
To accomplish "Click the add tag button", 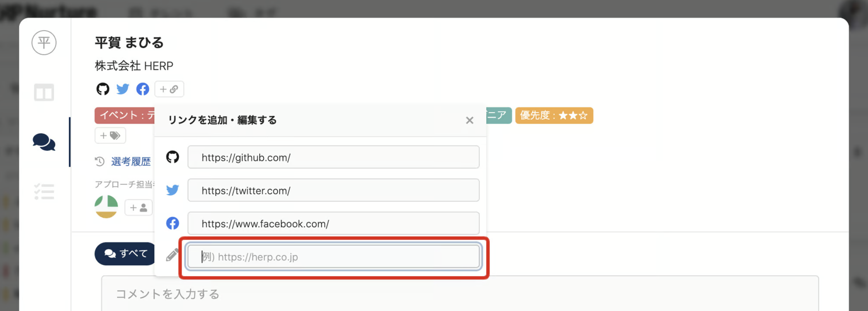I will (x=110, y=135).
